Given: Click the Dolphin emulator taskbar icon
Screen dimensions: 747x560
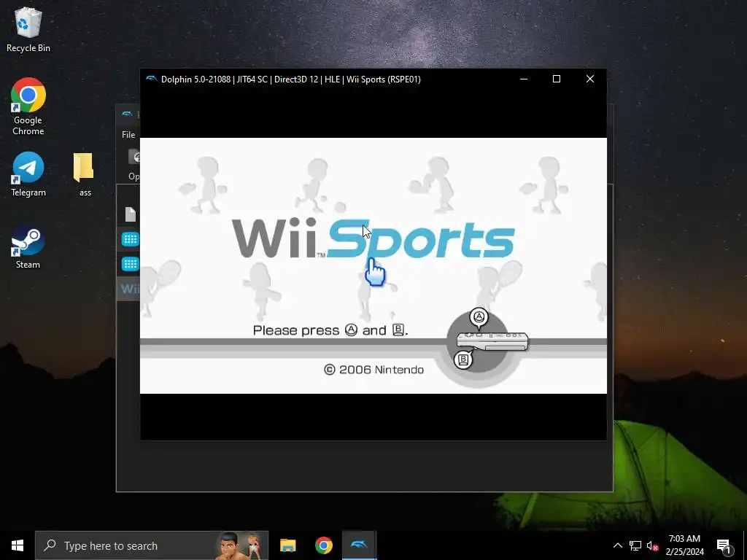Looking at the screenshot, I should click(x=359, y=545).
